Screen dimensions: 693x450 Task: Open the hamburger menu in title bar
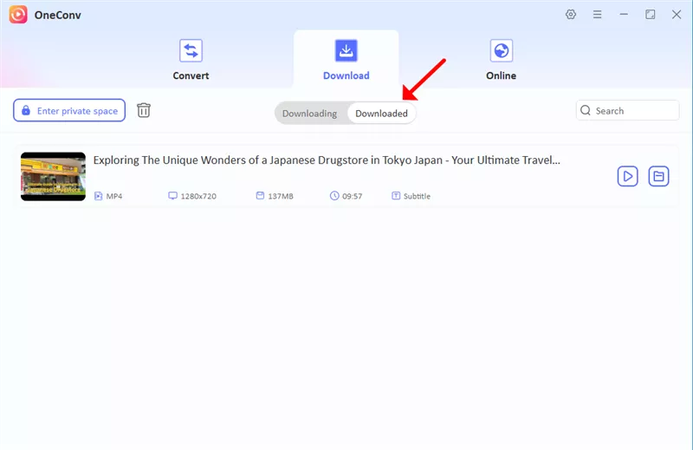click(597, 15)
